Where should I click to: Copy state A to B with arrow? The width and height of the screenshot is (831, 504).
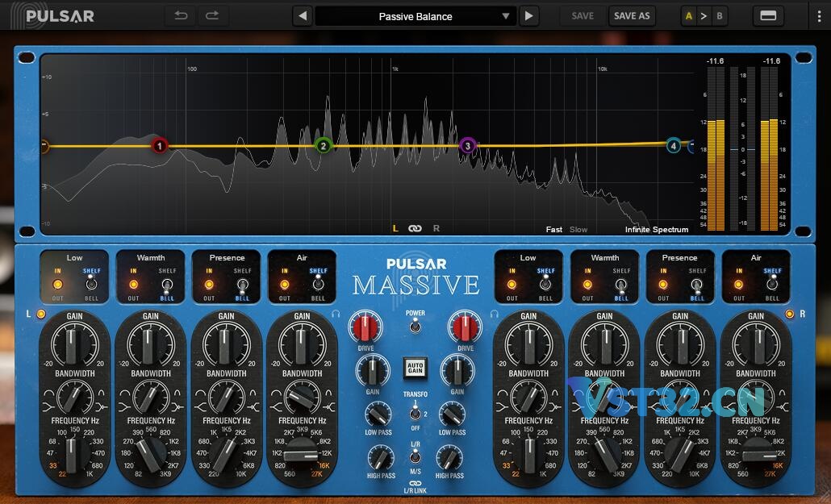click(x=704, y=16)
